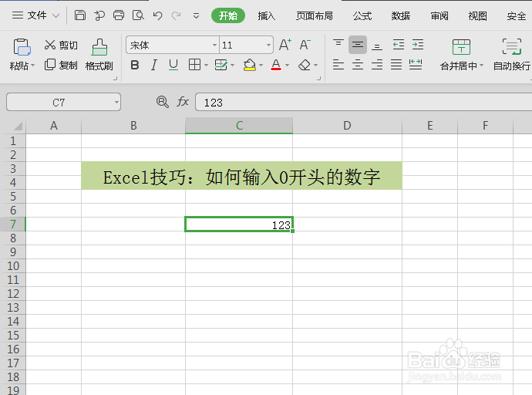This screenshot has width=532, height=395.
Task: Apply yellow fill color
Action: (x=249, y=65)
